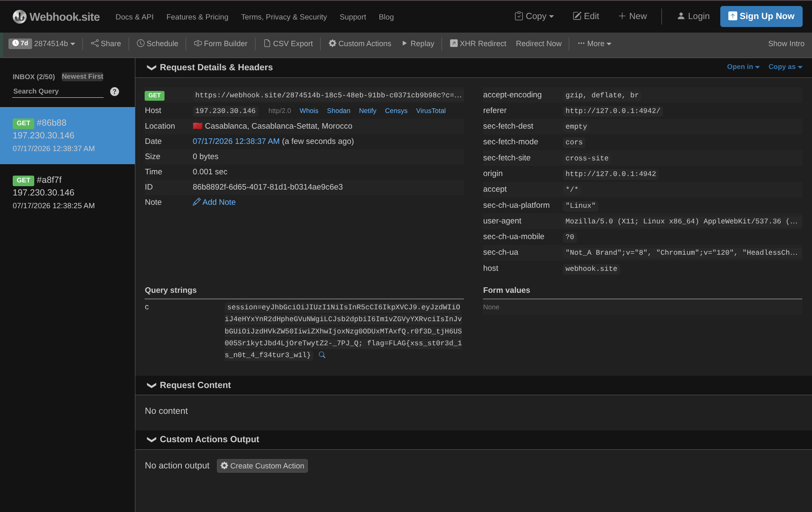Click Add Note pencil link

coord(214,202)
